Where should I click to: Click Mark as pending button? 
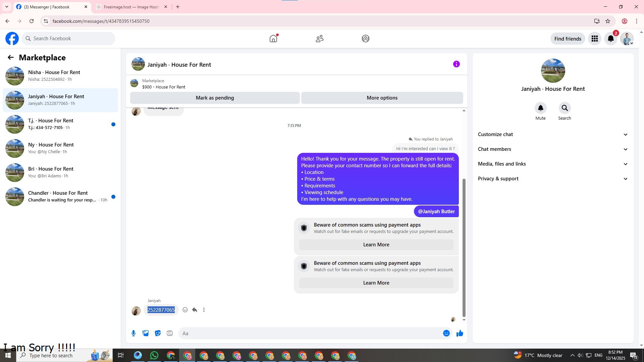click(215, 98)
